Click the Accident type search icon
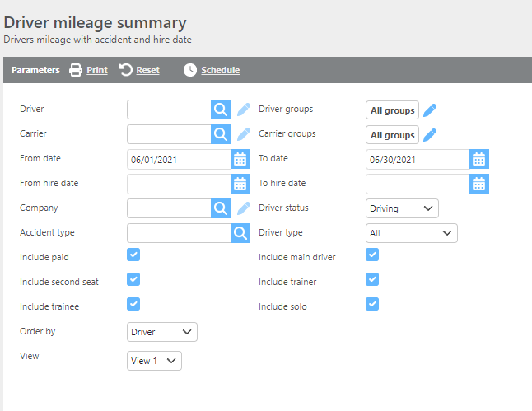This screenshot has width=532, height=411. tap(240, 233)
